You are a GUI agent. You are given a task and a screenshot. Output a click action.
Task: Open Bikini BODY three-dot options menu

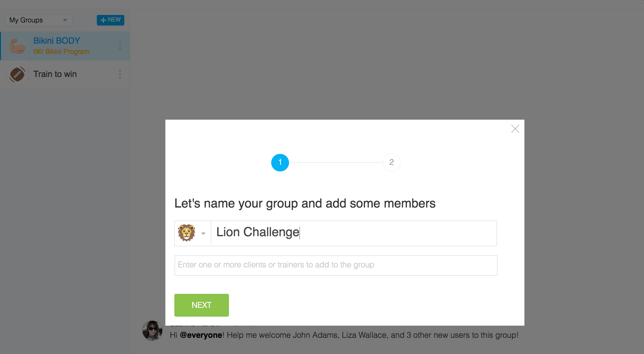tap(120, 45)
